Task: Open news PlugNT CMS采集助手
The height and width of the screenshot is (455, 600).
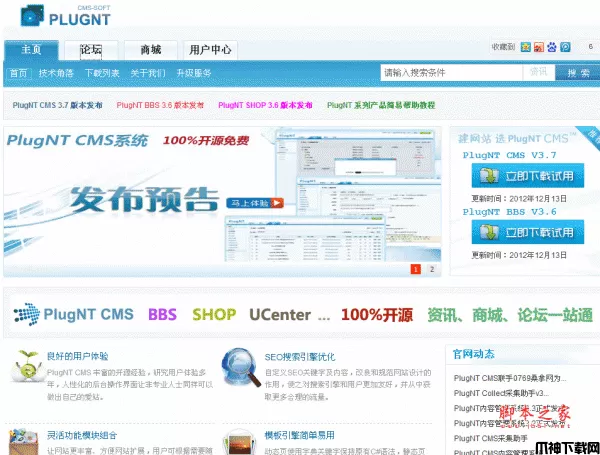Action: pyautogui.click(x=491, y=438)
